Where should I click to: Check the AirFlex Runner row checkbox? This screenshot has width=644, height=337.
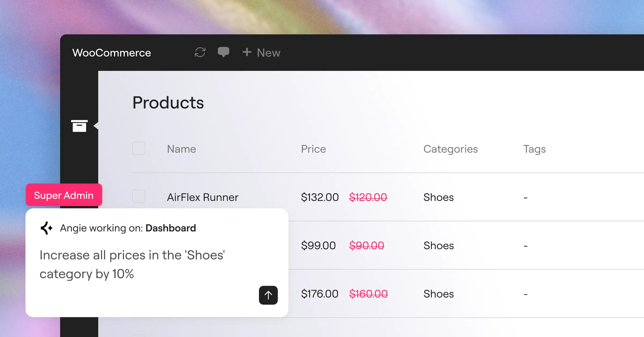tap(139, 196)
